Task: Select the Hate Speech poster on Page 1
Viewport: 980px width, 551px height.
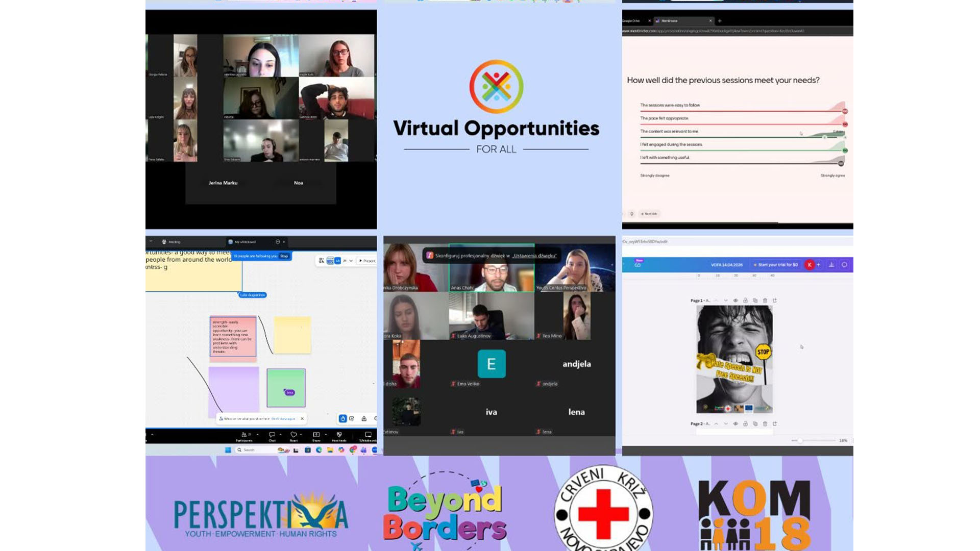Action: [x=734, y=359]
